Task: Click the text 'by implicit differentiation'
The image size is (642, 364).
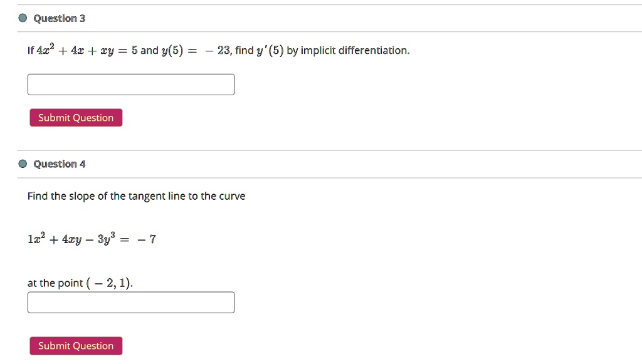Action: [347, 50]
